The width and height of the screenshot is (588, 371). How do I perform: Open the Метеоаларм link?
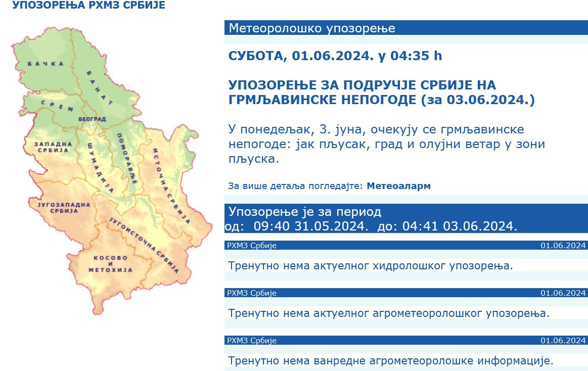click(x=398, y=186)
